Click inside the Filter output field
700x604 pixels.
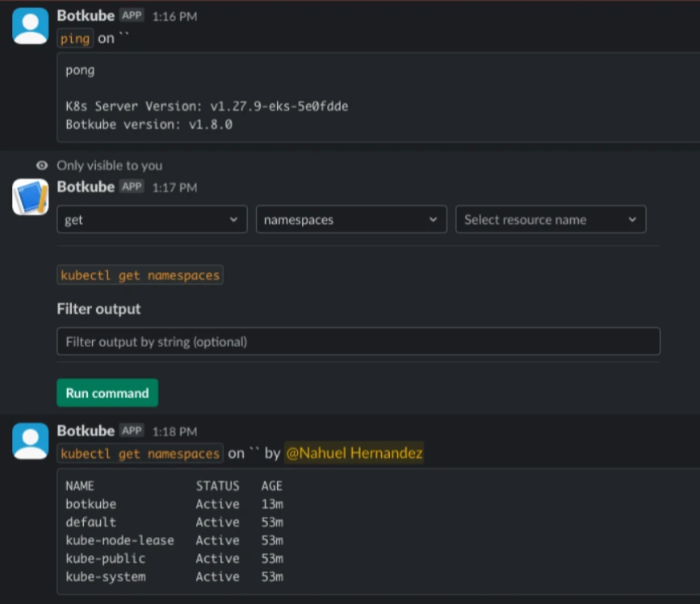[358, 341]
